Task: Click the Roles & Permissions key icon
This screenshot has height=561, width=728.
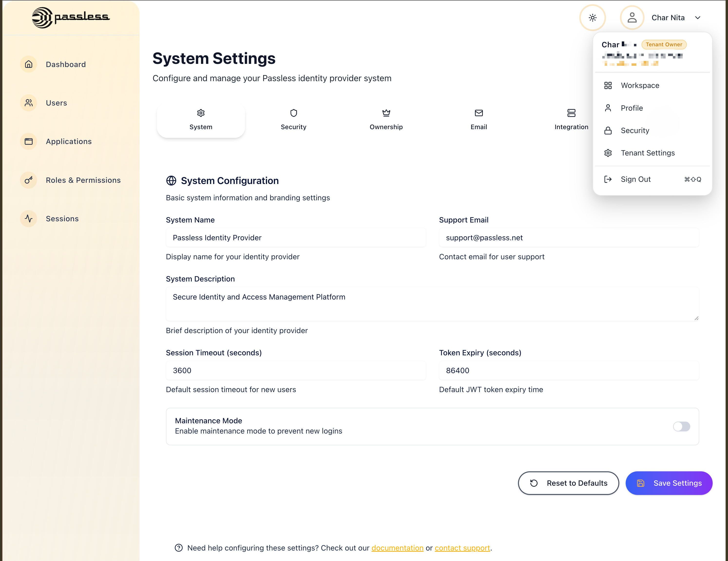Action: [x=29, y=180]
